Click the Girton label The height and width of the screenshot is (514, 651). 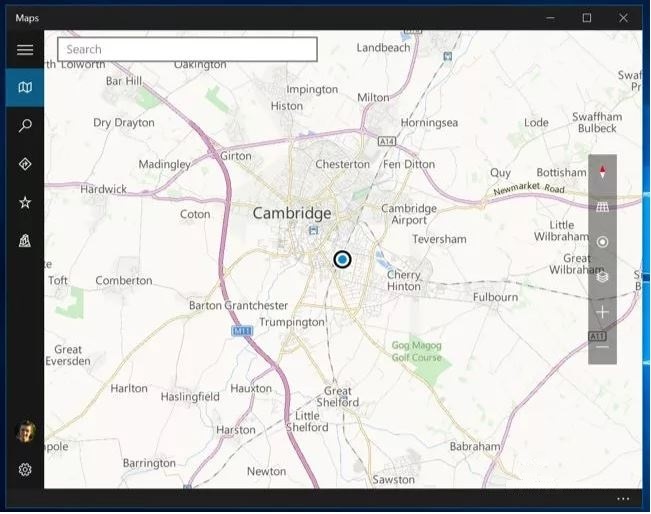tap(236, 156)
